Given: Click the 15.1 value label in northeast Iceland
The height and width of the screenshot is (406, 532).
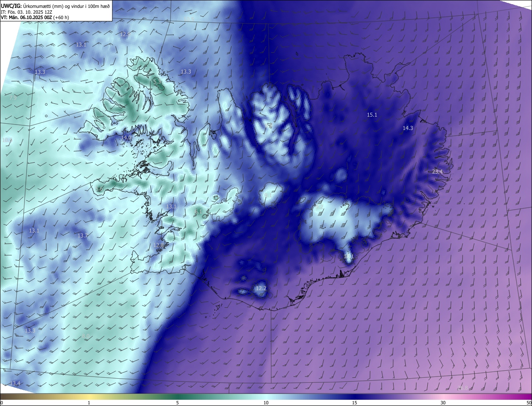Looking at the screenshot, I should coord(372,115).
